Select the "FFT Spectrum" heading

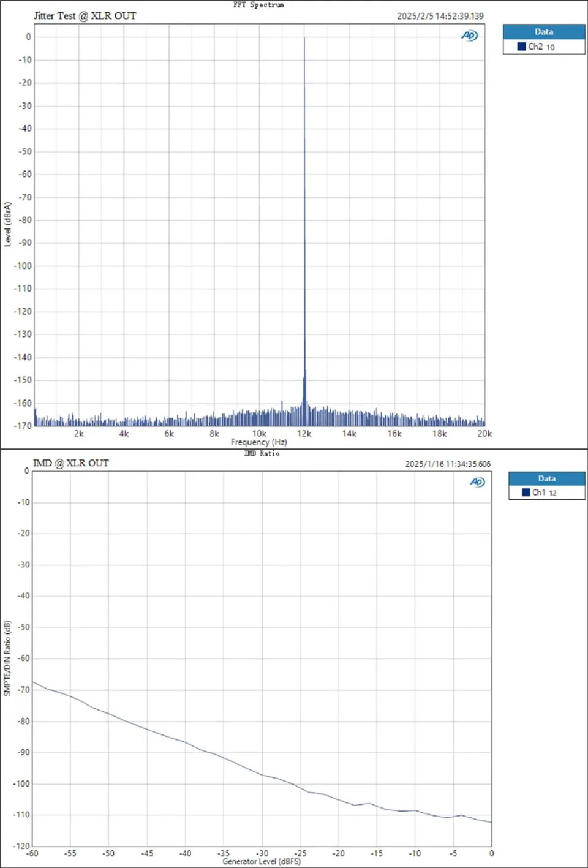(258, 5)
